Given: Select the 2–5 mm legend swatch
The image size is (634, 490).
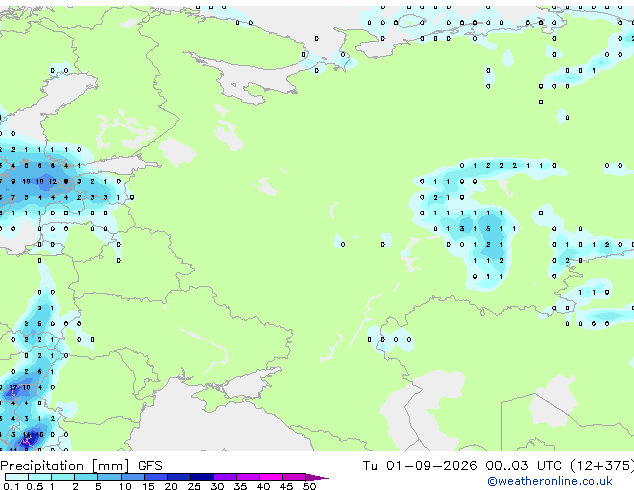Looking at the screenshot, I should click(86, 477).
